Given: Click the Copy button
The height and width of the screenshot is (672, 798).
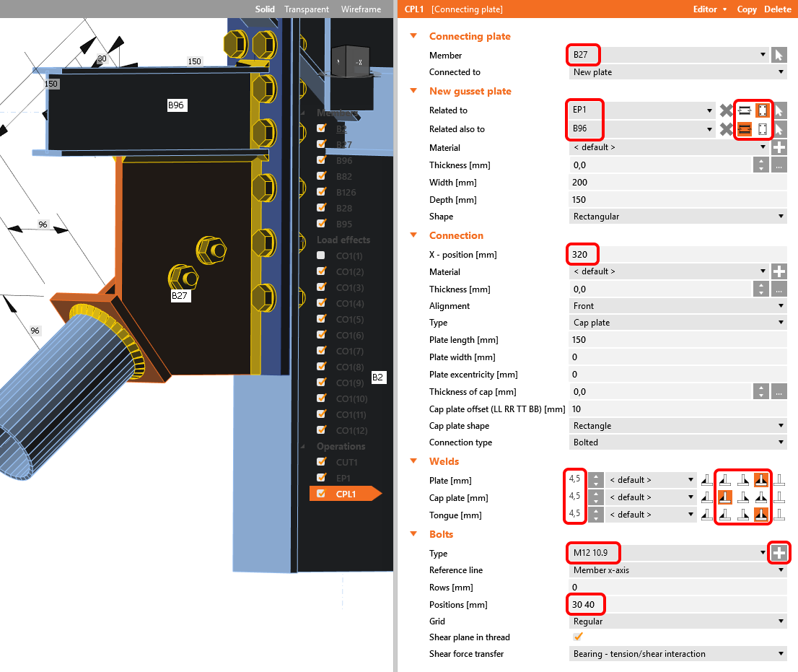Looking at the screenshot, I should [x=747, y=9].
